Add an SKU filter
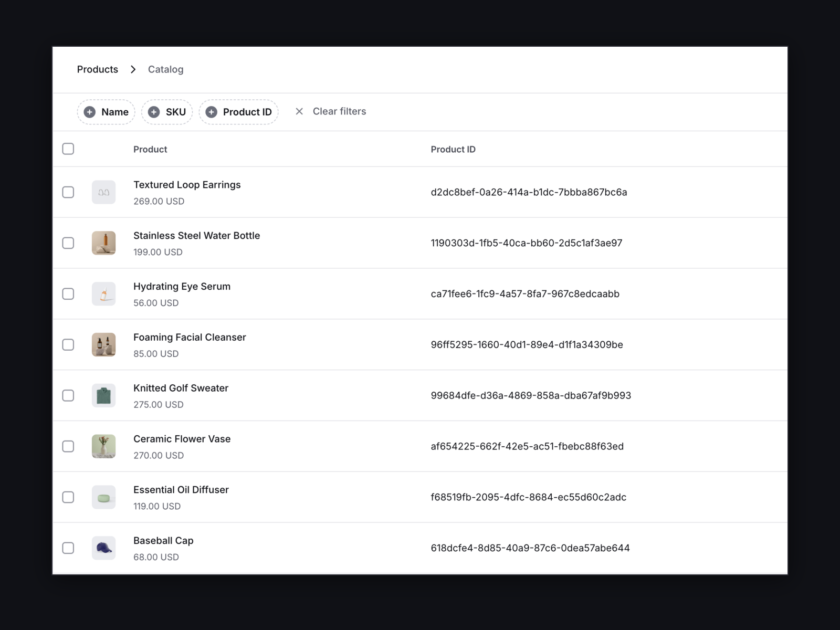Screen dimensions: 840x630 [167, 112]
